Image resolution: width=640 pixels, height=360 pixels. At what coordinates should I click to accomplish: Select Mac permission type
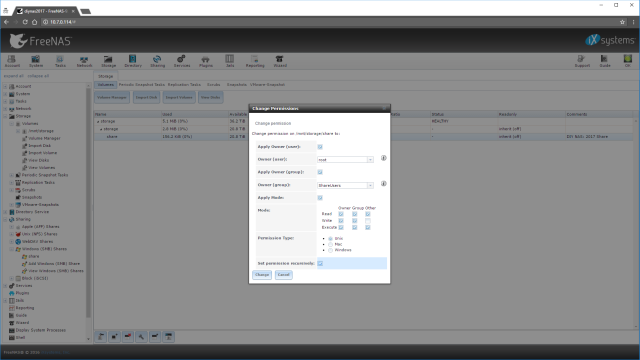330,244
